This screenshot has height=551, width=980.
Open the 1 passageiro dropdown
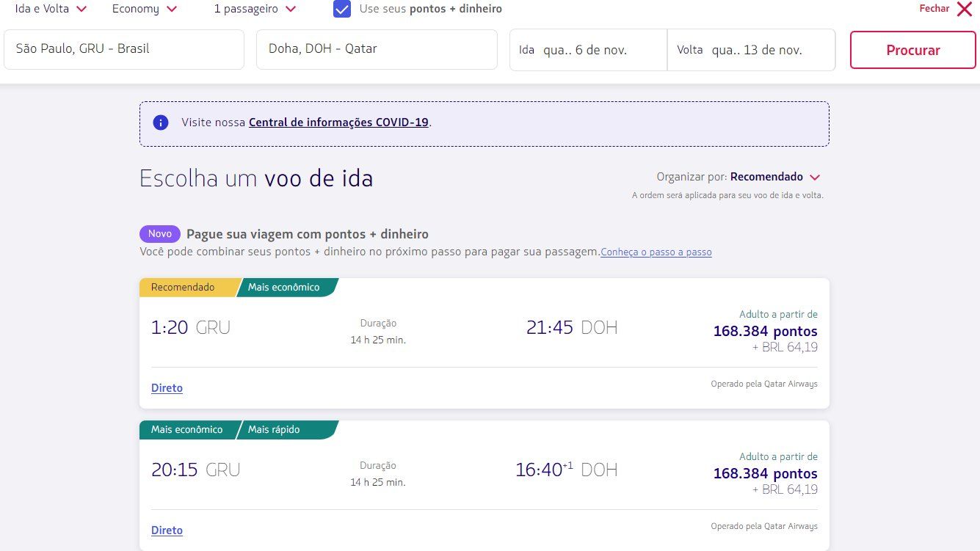[255, 9]
